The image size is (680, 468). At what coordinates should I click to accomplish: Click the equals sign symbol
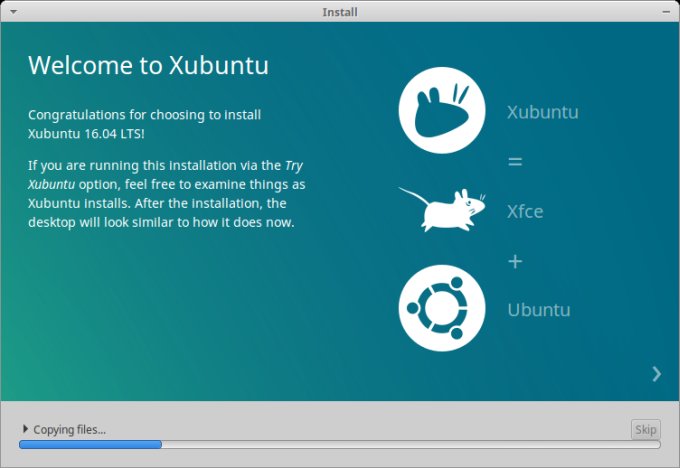point(515,162)
